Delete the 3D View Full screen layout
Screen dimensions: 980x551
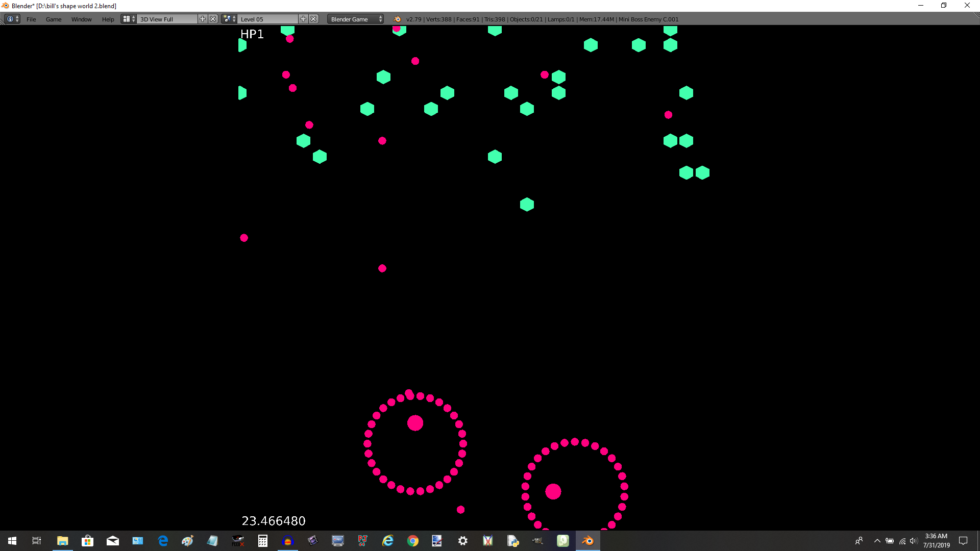click(x=213, y=19)
